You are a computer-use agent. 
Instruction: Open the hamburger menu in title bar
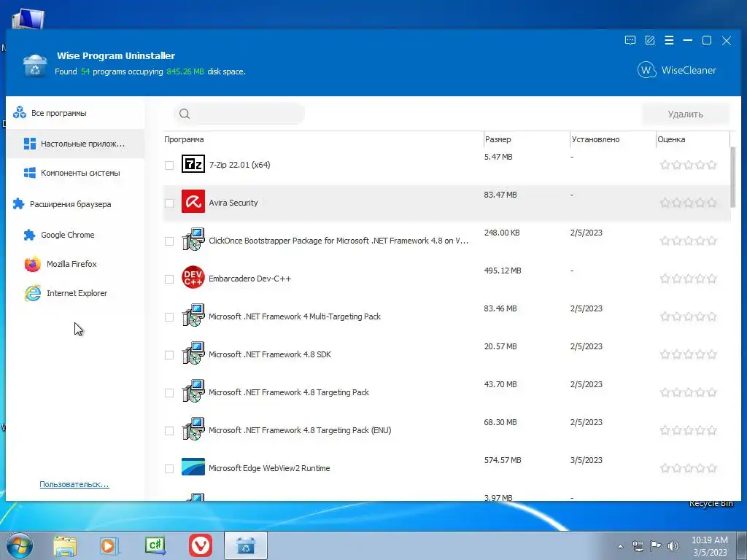pos(669,41)
